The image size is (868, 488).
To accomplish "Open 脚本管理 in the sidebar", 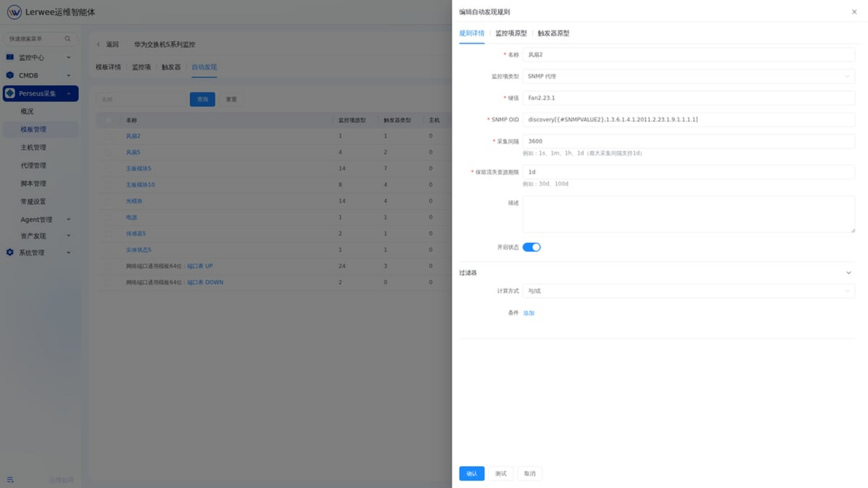I will coord(33,183).
